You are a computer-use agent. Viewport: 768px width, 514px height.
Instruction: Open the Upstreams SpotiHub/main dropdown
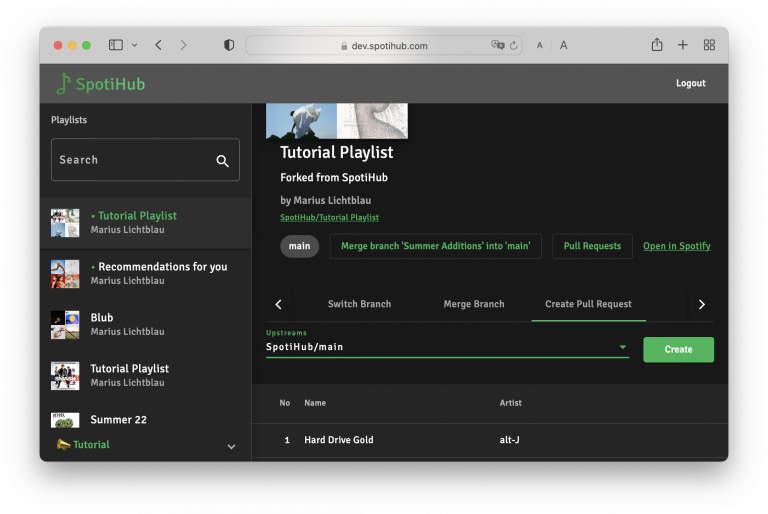[447, 347]
